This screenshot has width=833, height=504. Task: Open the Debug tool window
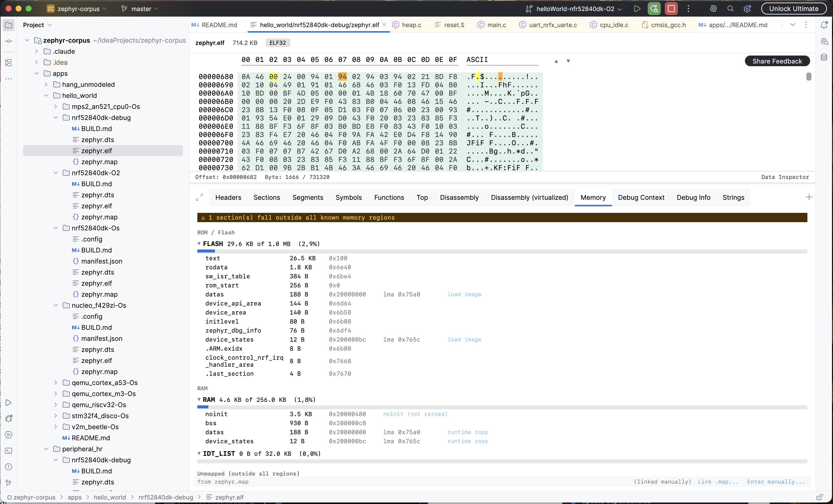[x=9, y=418]
